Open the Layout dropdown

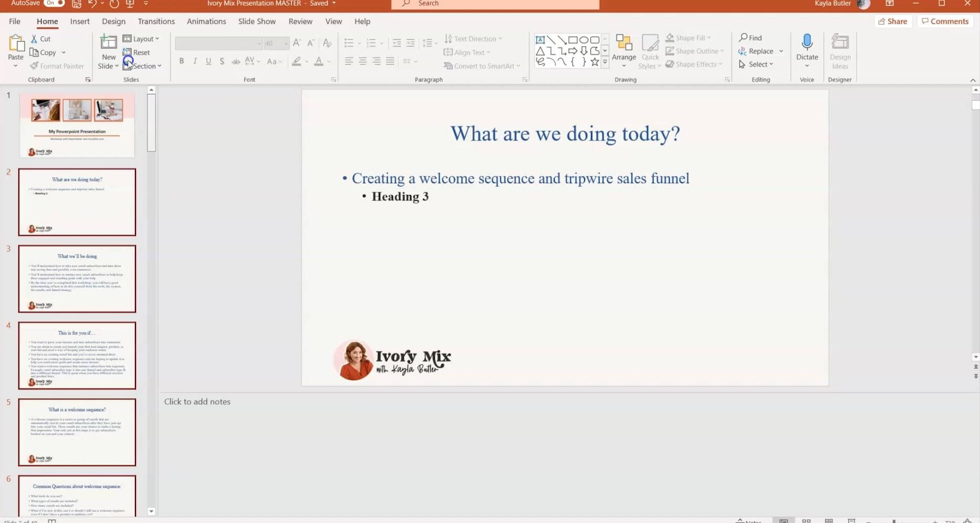(141, 39)
